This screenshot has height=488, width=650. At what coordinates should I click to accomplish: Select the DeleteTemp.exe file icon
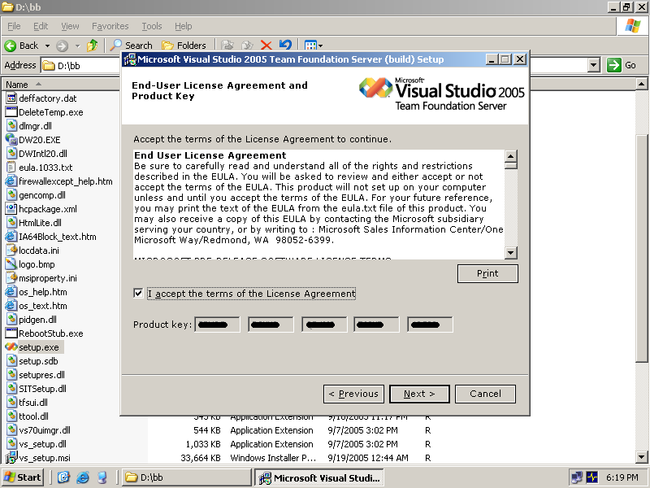coord(11,112)
